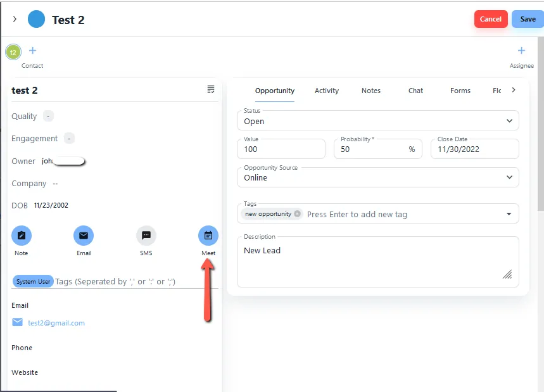Image resolution: width=544 pixels, height=392 pixels.
Task: Switch to the Activity tab
Action: [x=327, y=91]
